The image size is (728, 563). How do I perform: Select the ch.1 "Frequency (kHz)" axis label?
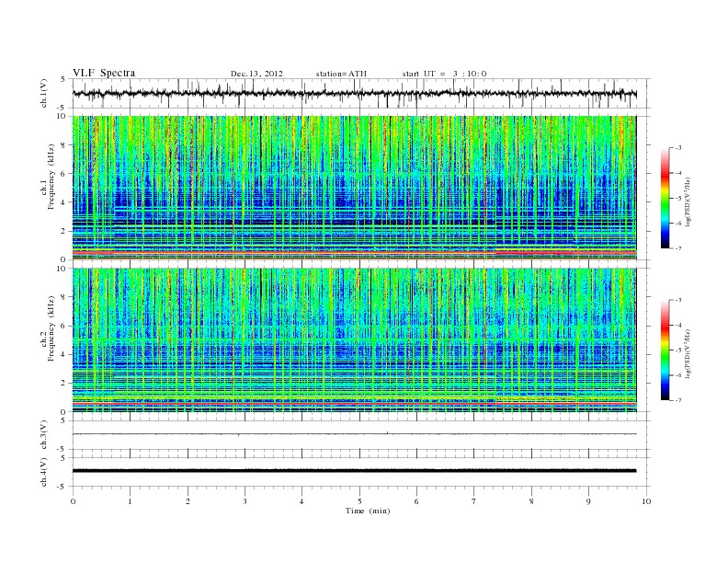coord(51,177)
